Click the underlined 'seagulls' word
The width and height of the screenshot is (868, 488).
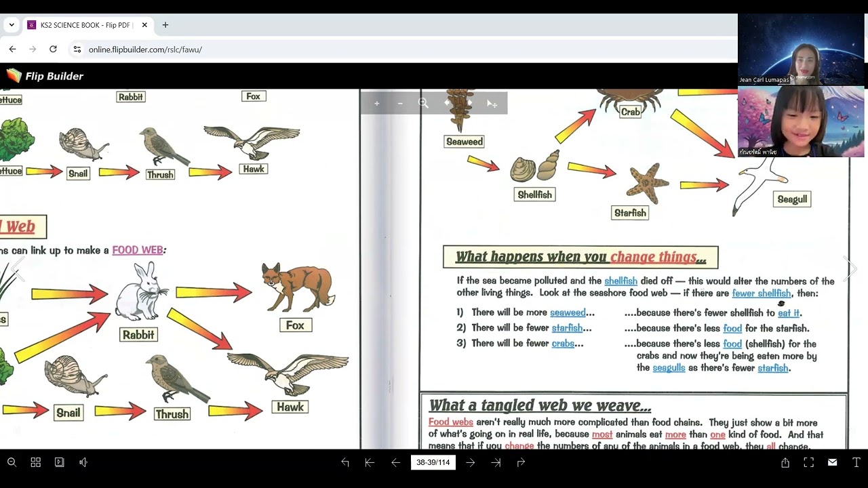pyautogui.click(x=669, y=368)
